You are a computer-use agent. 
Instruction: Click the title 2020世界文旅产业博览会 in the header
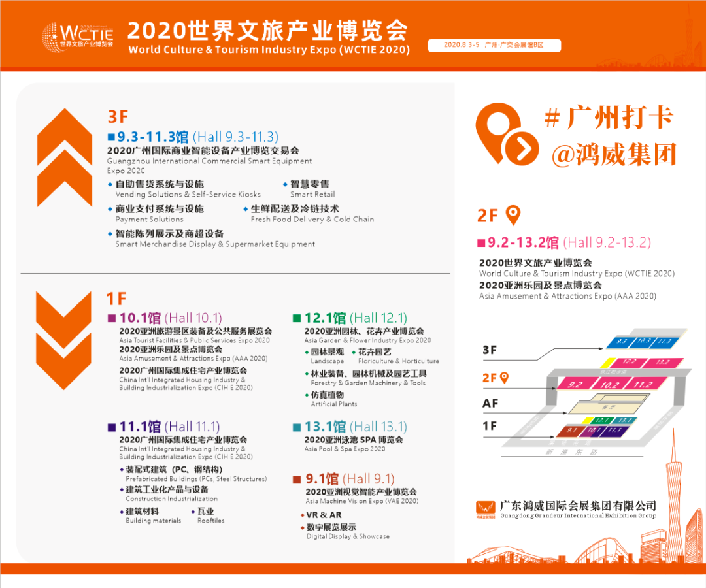[x=267, y=31]
